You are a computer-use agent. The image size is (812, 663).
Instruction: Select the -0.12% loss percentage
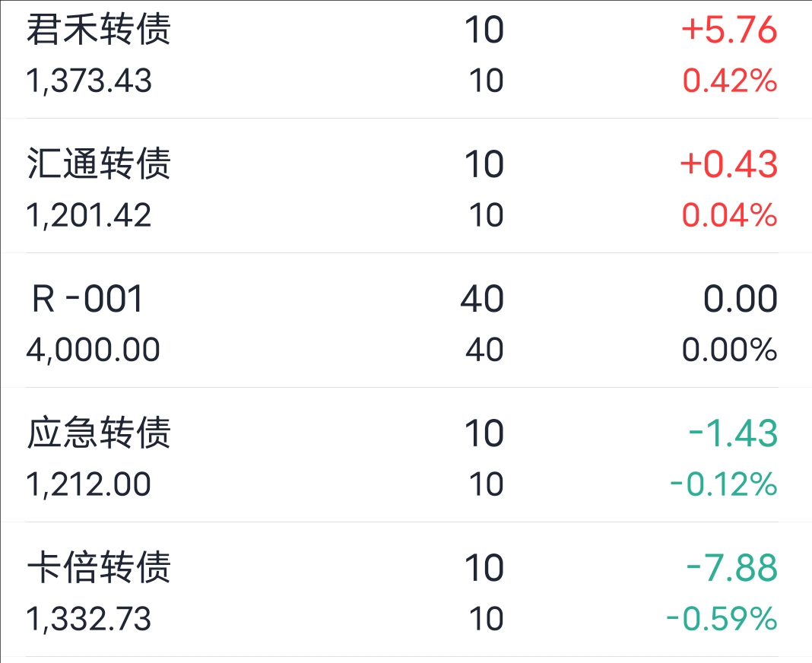724,484
